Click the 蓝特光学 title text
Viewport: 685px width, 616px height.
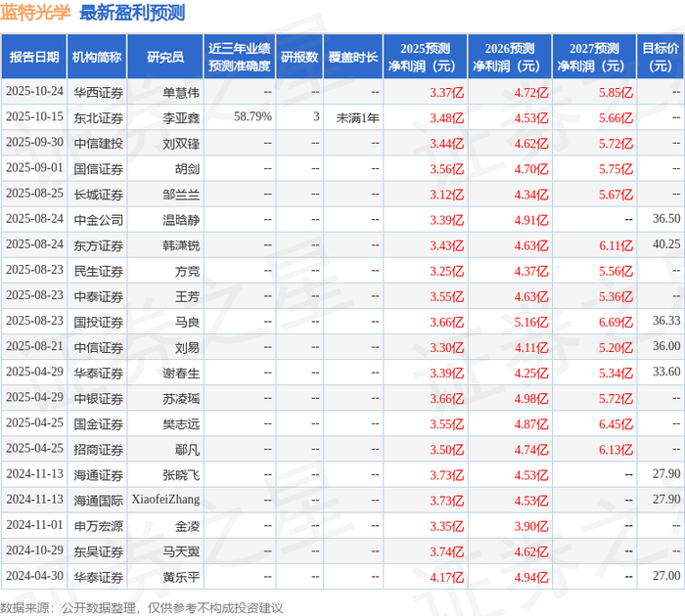(x=35, y=13)
